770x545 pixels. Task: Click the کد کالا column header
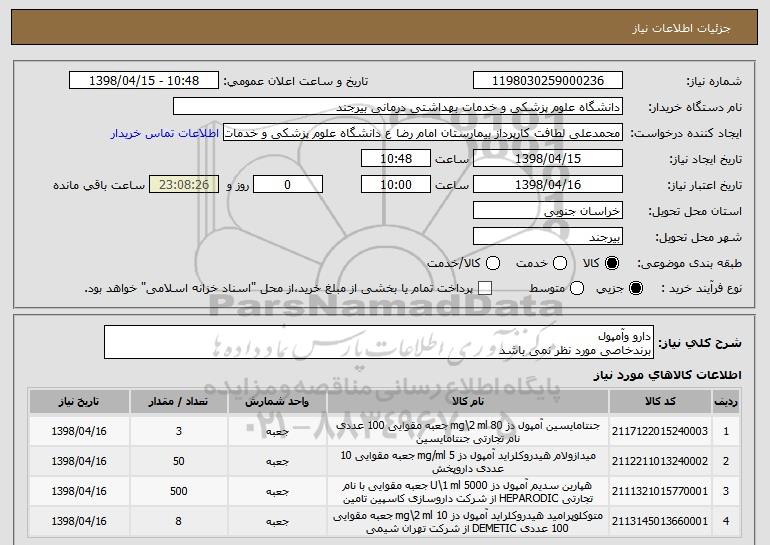(x=660, y=402)
